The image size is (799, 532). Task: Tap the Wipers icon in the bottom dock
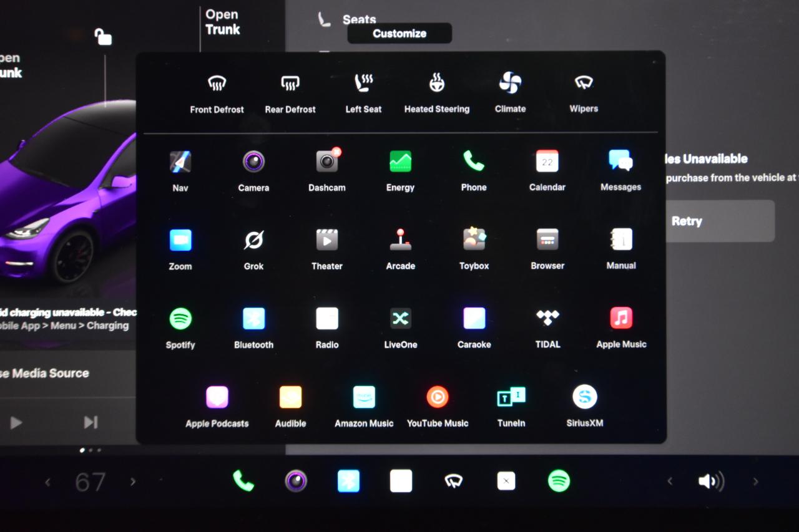click(x=453, y=481)
